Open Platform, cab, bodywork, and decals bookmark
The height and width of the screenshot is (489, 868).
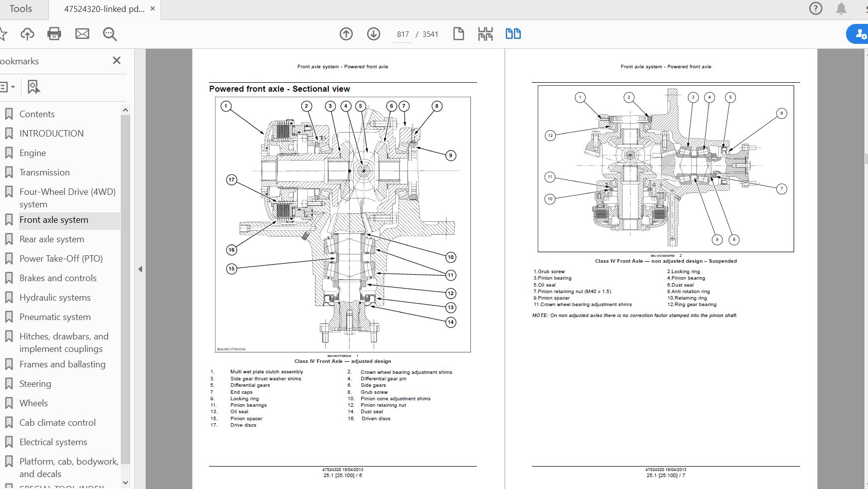(x=69, y=468)
